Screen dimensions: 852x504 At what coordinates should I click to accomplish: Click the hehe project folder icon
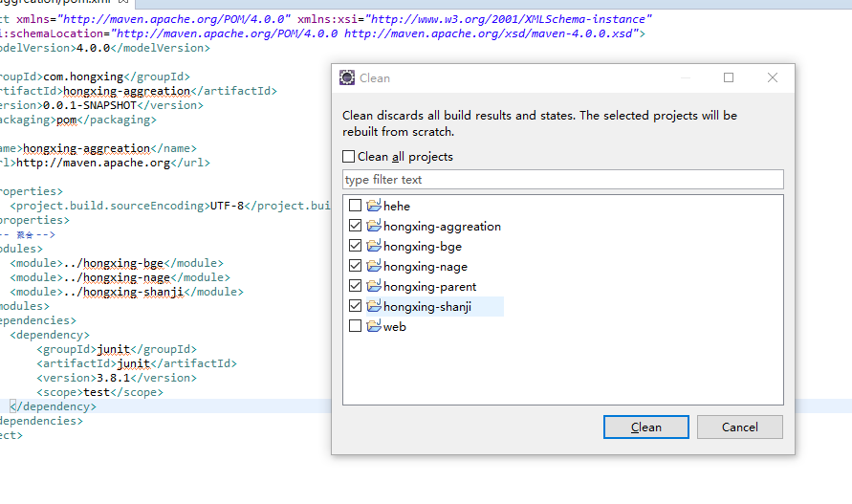pyautogui.click(x=374, y=206)
